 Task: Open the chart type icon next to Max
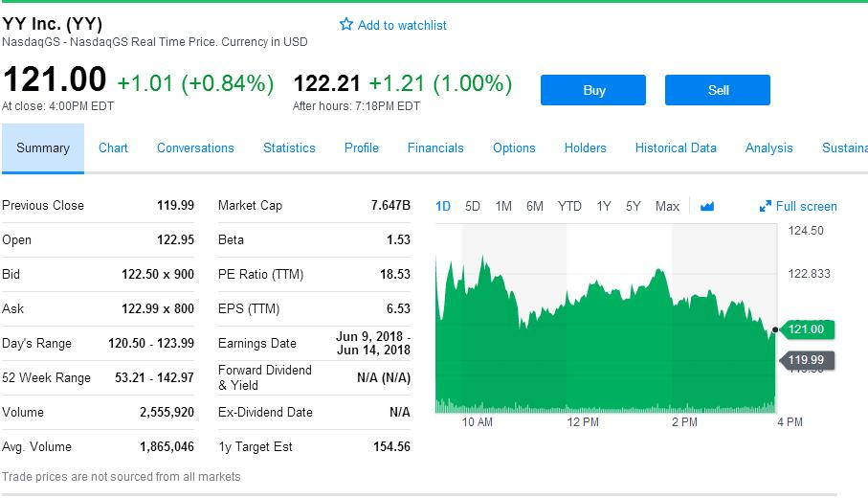click(x=707, y=206)
